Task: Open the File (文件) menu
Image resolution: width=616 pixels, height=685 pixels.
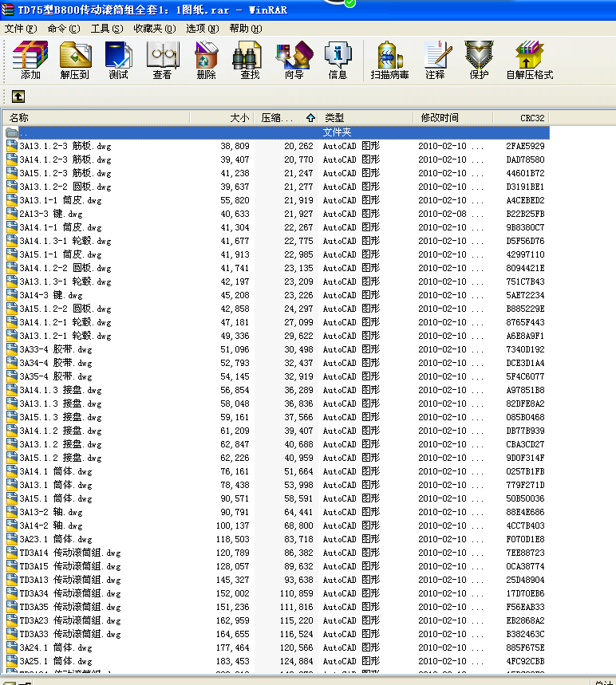Action: point(21,29)
